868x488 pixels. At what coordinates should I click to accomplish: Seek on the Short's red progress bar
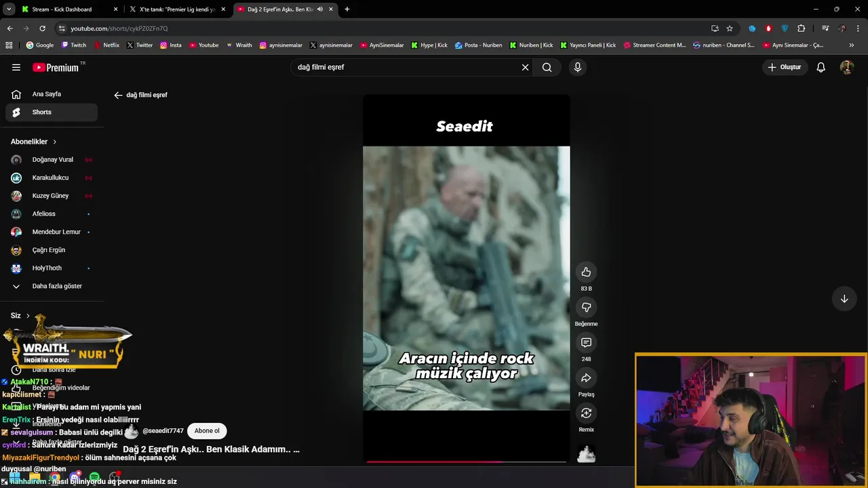(x=467, y=462)
